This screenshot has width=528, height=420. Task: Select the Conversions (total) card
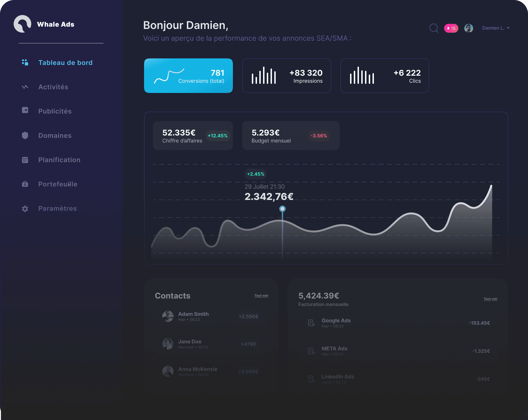click(x=188, y=76)
